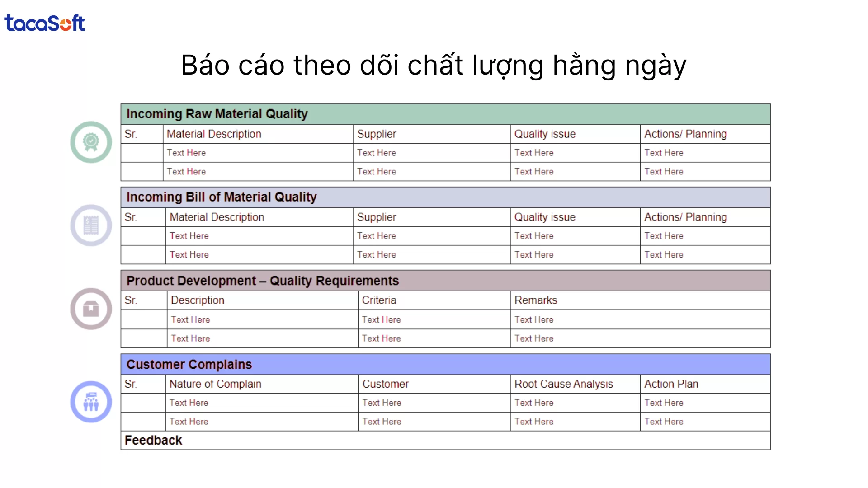This screenshot has width=868, height=488.
Task: Click the blue Customer Complains color bar
Action: point(445,364)
